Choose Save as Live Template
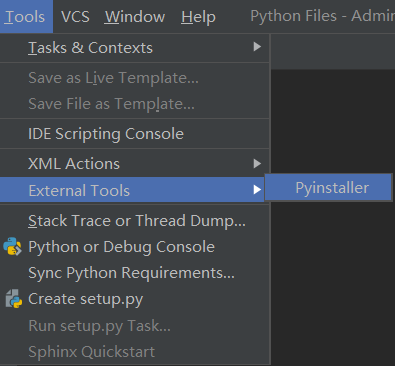Viewport: 395px width, 366px height. click(134, 78)
